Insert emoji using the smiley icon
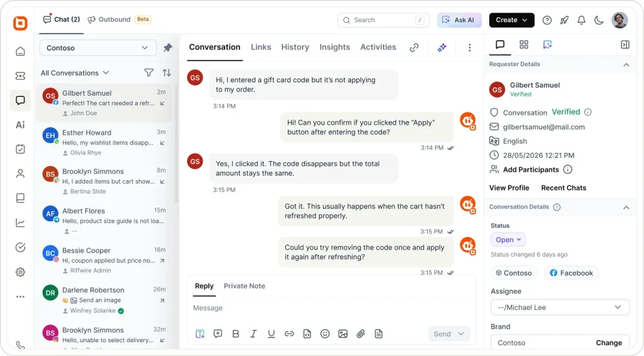 pyautogui.click(x=325, y=334)
